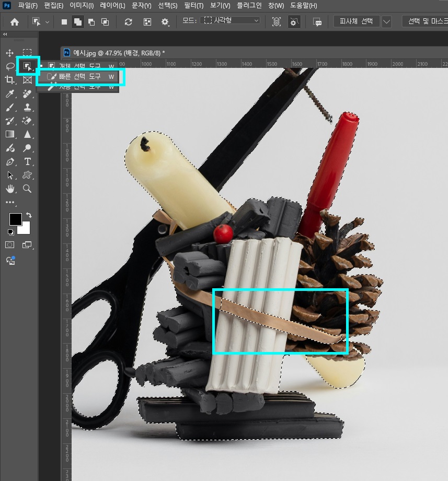Change the screen mode icon
The height and width of the screenshot is (481, 448).
pyautogui.click(x=27, y=245)
